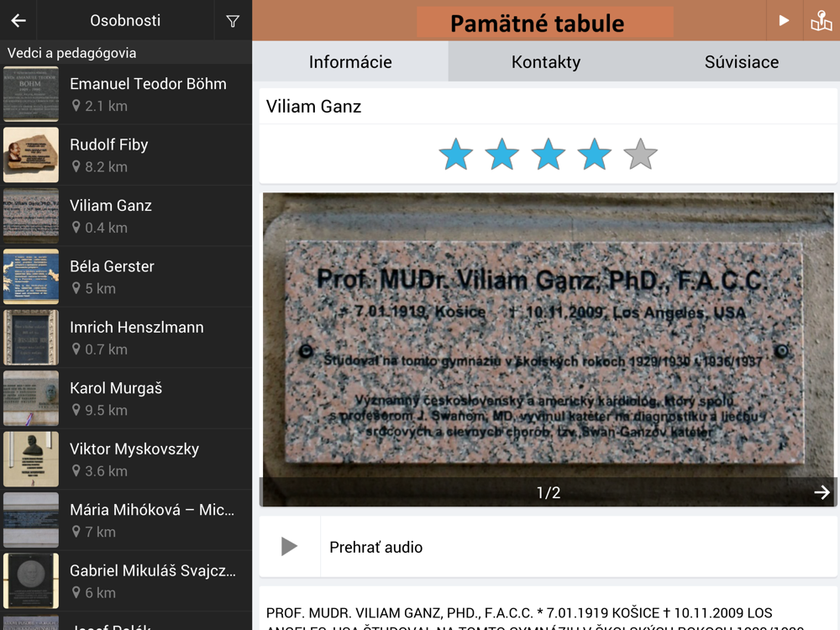Rate with the third star
Image resolution: width=840 pixels, height=630 pixels.
[548, 155]
